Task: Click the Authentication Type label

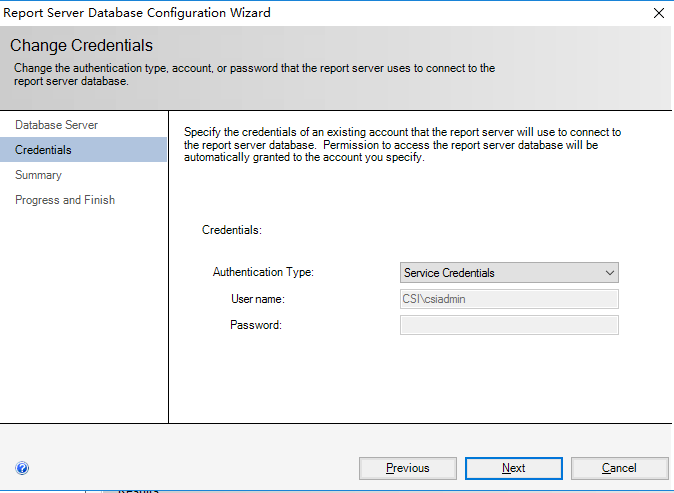Action: coord(264,273)
